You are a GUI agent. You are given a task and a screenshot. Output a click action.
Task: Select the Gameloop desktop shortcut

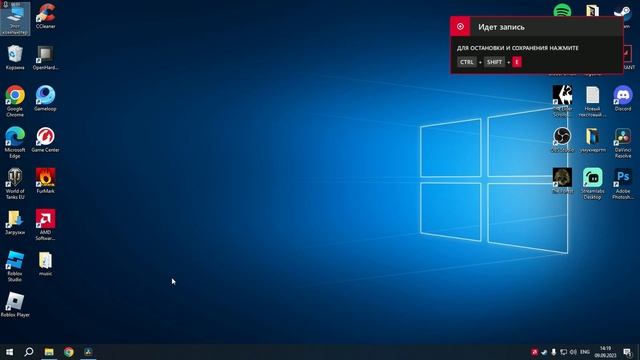tap(45, 98)
